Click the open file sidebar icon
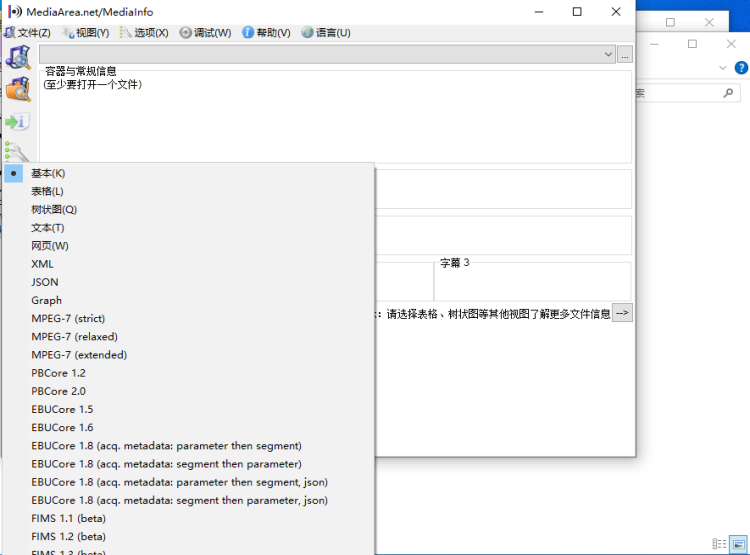Image resolution: width=750 pixels, height=555 pixels. tap(18, 57)
